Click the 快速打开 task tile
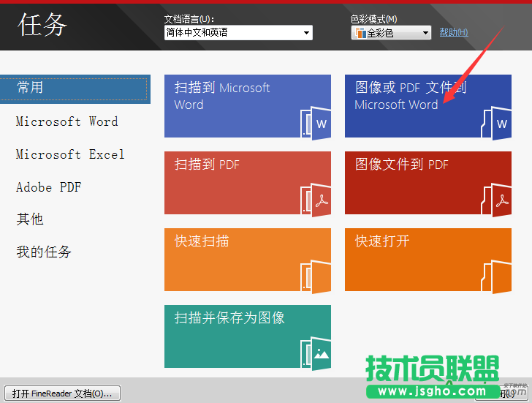532x403 pixels. pyautogui.click(x=428, y=260)
